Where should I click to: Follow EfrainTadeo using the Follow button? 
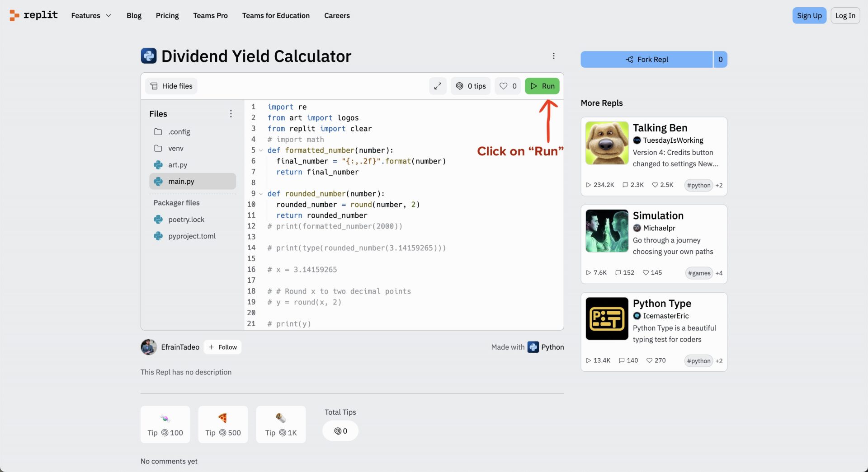tap(222, 347)
